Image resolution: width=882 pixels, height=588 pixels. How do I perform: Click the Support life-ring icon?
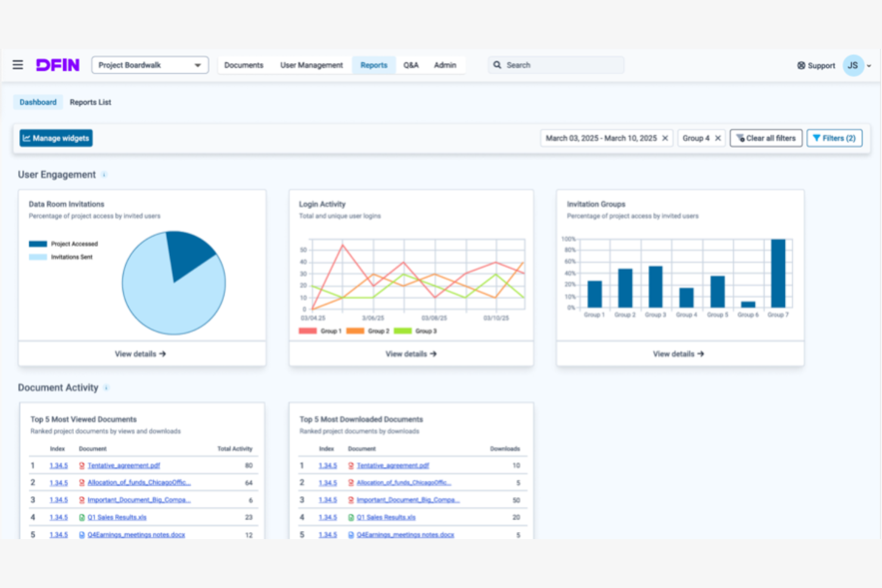[800, 66]
